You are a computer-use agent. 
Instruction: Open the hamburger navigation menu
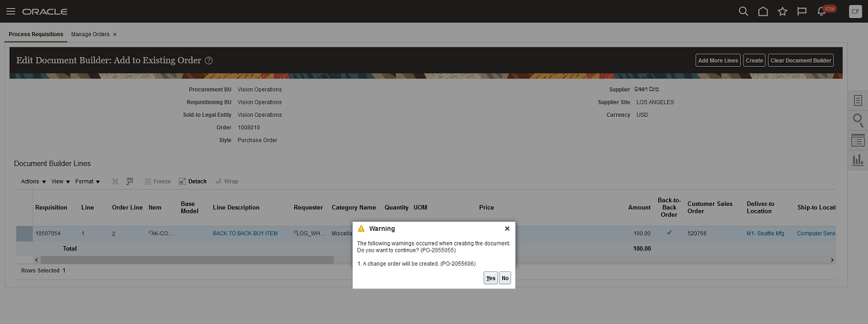10,12
